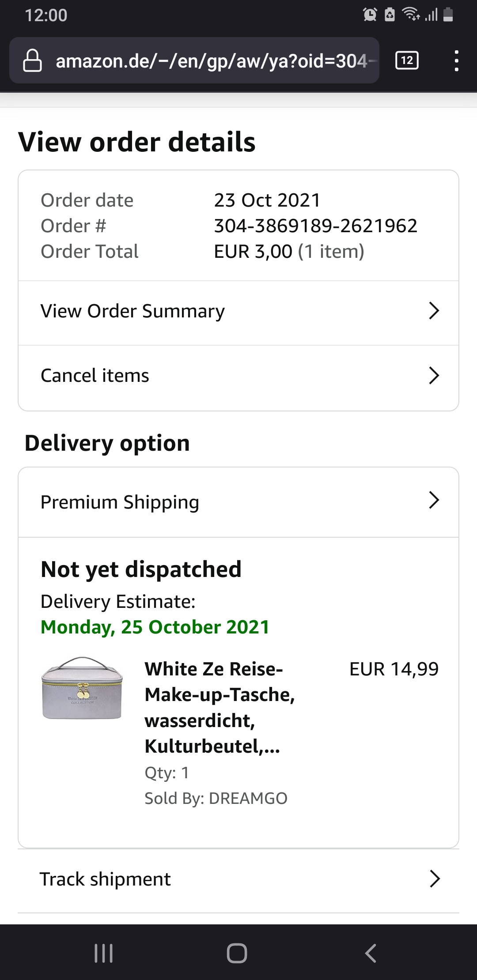477x980 pixels.
Task: Expand Premium Shipping chevron arrow
Action: pyautogui.click(x=434, y=500)
